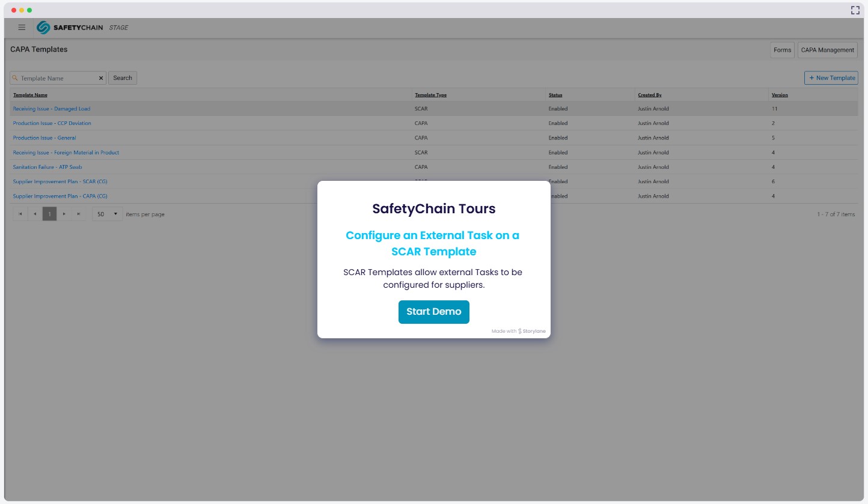The image size is (868, 504).
Task: Go to first page of results
Action: click(20, 214)
